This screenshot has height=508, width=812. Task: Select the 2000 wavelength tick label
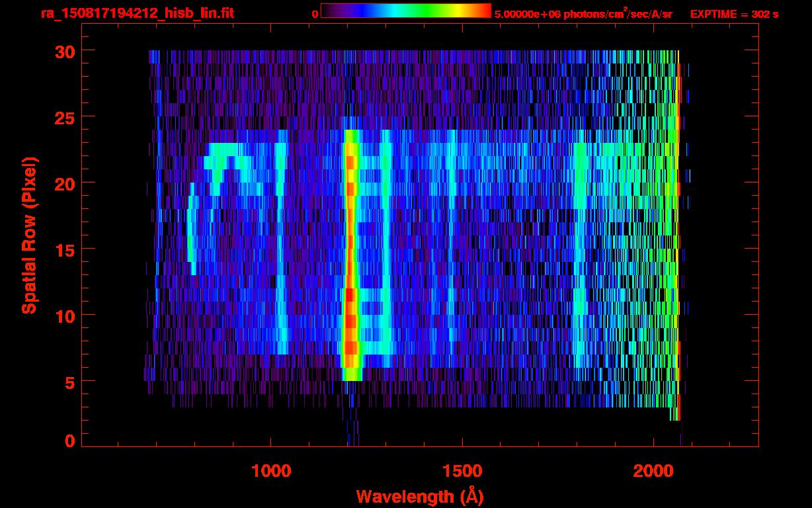coord(653,471)
